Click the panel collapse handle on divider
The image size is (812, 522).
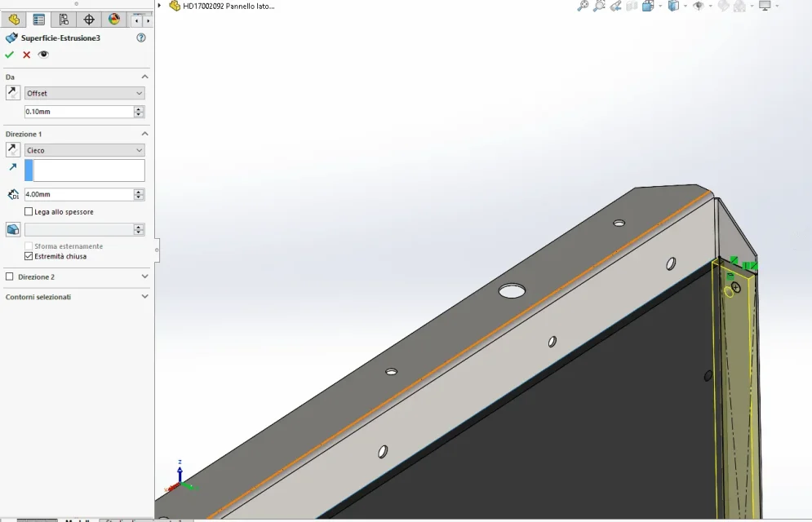(157, 250)
